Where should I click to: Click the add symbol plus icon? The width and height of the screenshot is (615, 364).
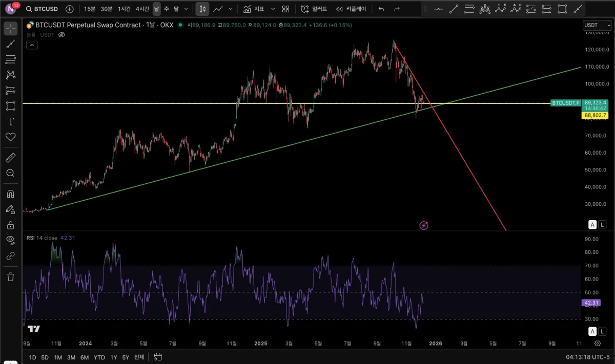pos(70,9)
